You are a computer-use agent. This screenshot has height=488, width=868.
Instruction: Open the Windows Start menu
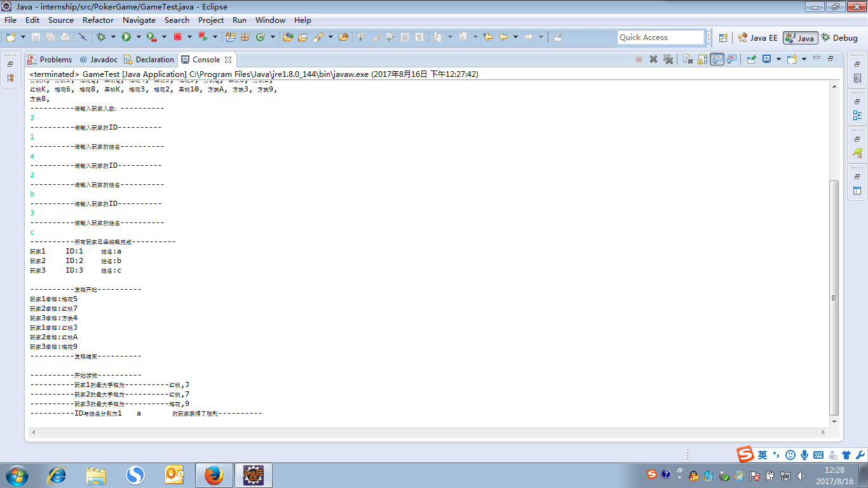click(x=16, y=475)
